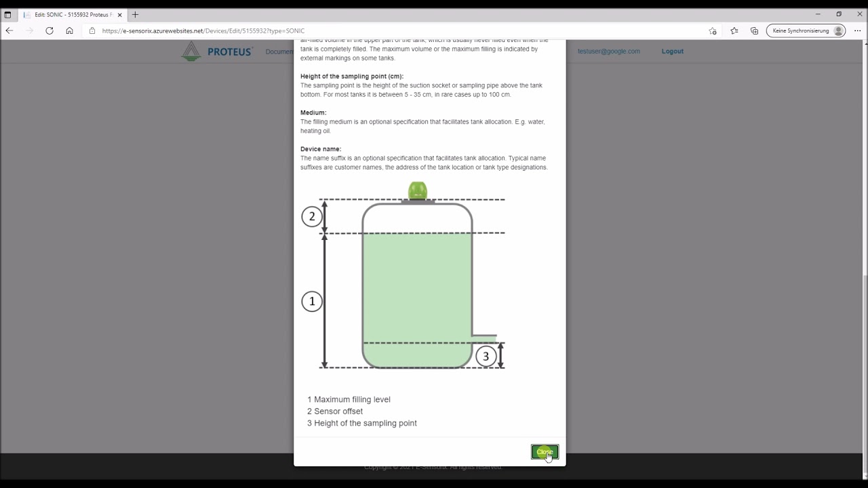The width and height of the screenshot is (868, 488).
Task: Click the Logout link
Action: coord(673,51)
